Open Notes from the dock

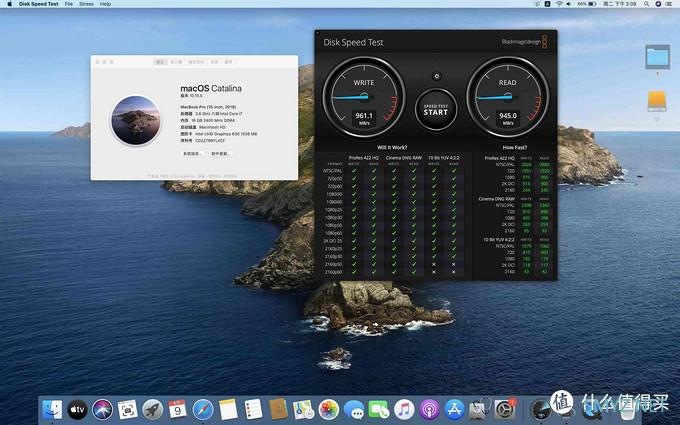point(228,409)
